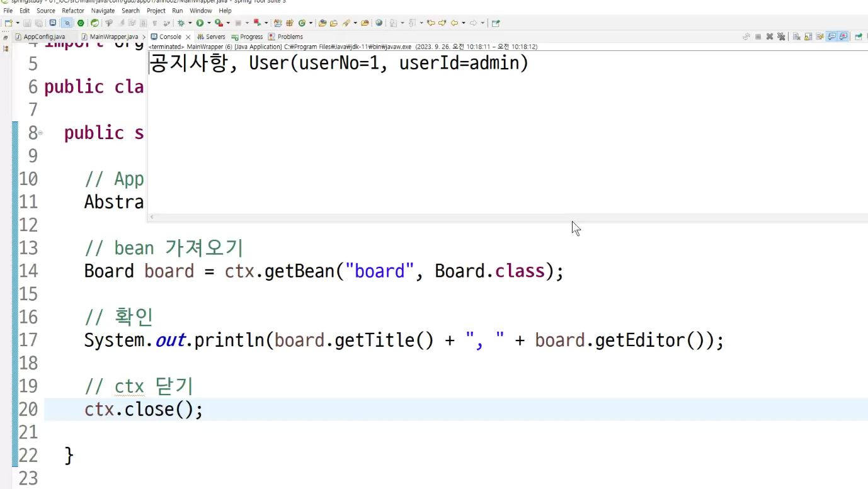Switch to the Problems view tab

(x=285, y=37)
